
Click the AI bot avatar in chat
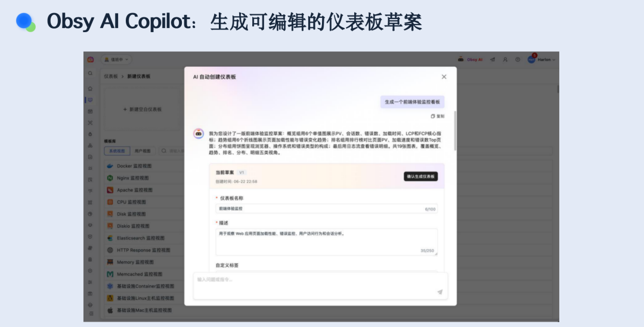pos(199,134)
